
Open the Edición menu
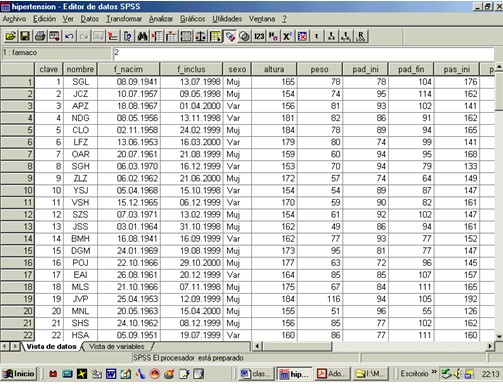pyautogui.click(x=44, y=19)
